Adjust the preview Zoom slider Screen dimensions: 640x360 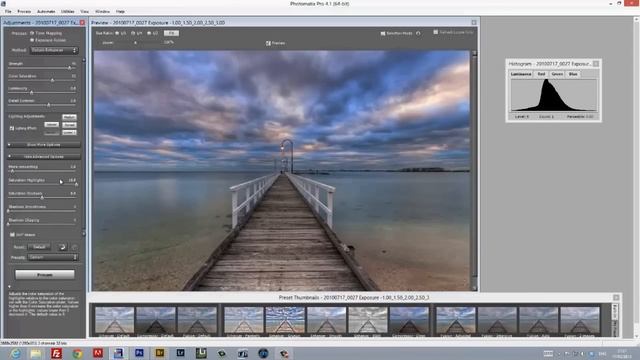coord(135,42)
